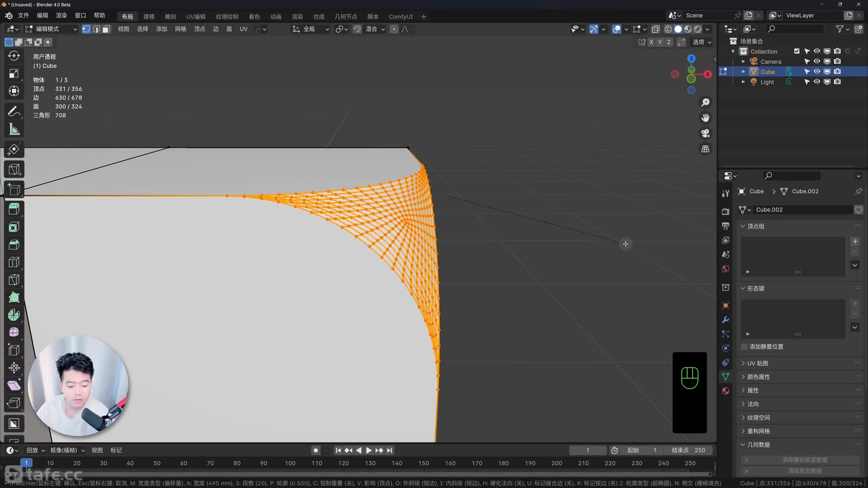Click frame 100 on timeline ruler
The image size is (868, 488).
[290, 463]
